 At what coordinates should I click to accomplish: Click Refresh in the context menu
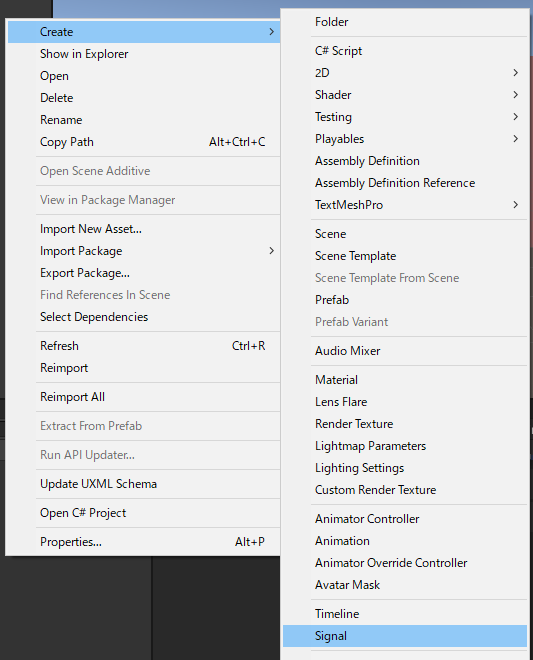coord(144,346)
